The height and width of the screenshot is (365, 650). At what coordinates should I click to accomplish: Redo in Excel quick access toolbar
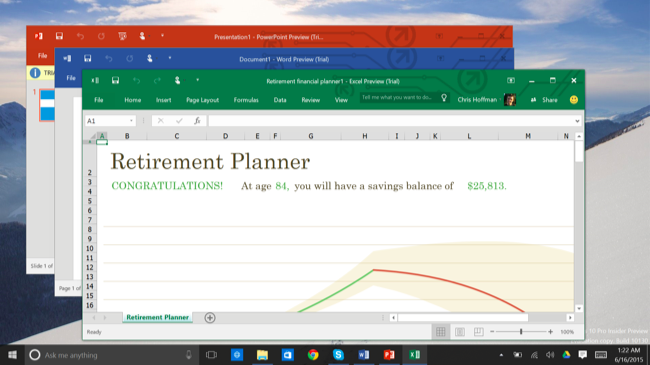click(157, 81)
